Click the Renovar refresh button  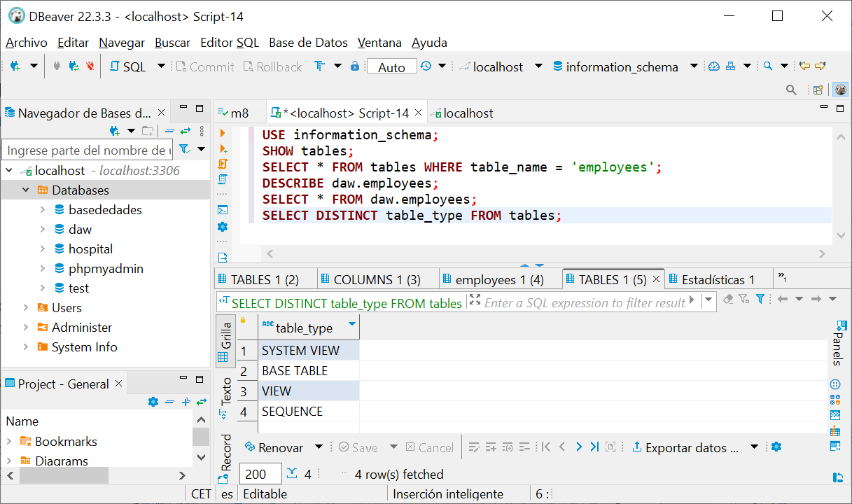click(274, 447)
